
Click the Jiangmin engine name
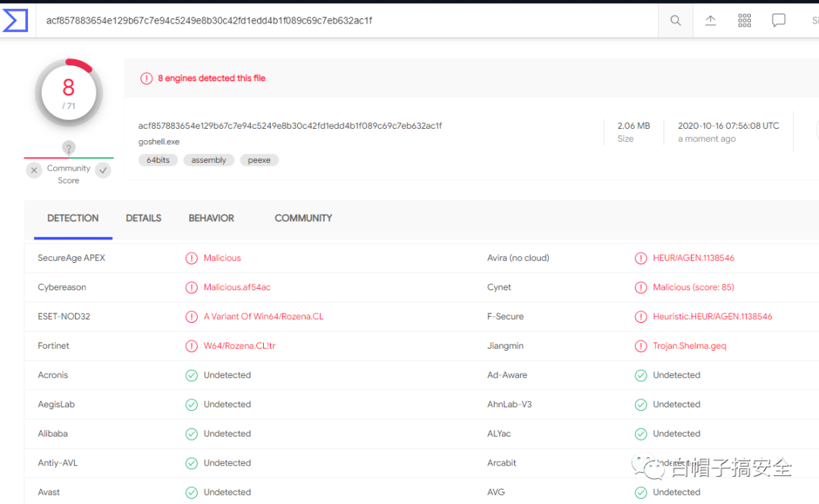click(x=505, y=346)
